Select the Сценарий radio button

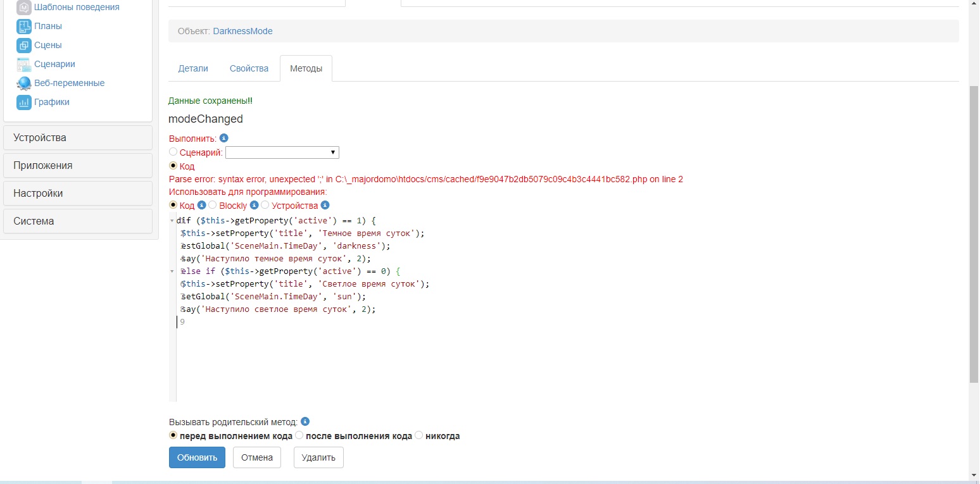pyautogui.click(x=173, y=152)
